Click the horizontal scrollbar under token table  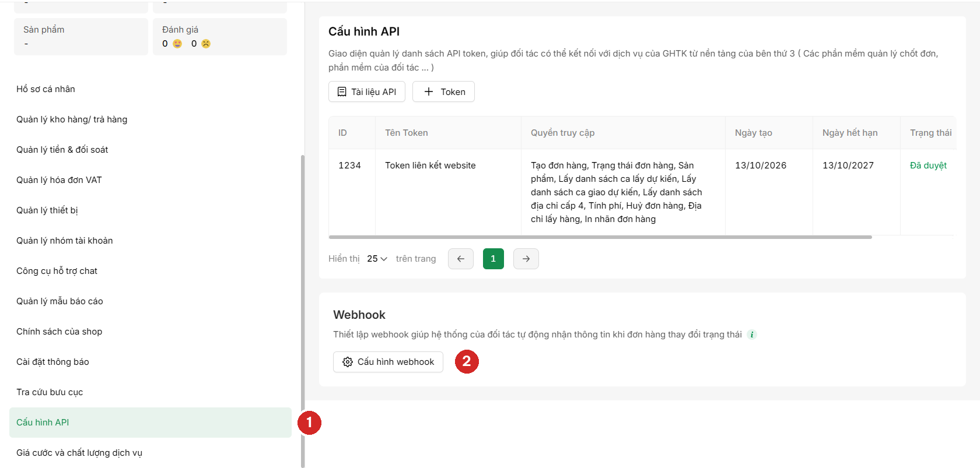click(x=600, y=237)
